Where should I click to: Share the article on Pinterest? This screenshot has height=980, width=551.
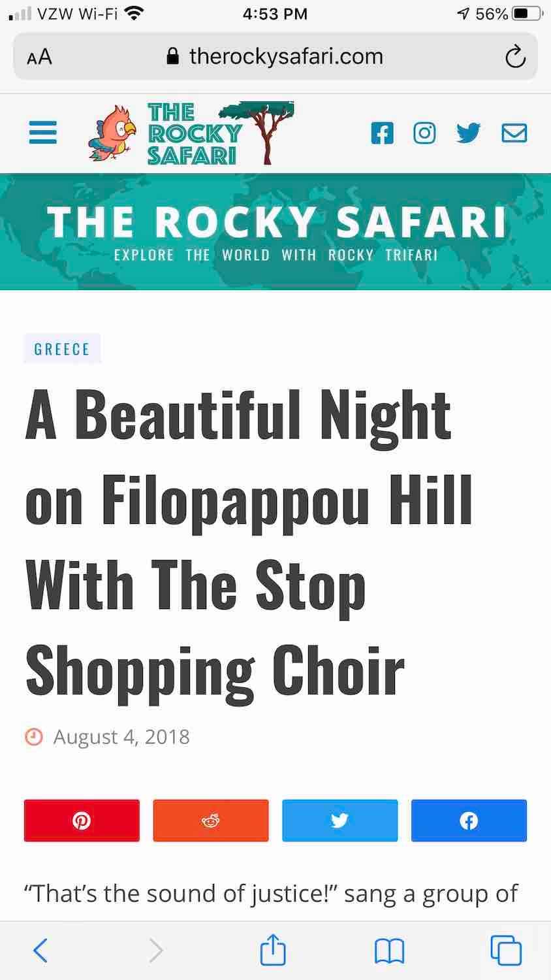[82, 821]
